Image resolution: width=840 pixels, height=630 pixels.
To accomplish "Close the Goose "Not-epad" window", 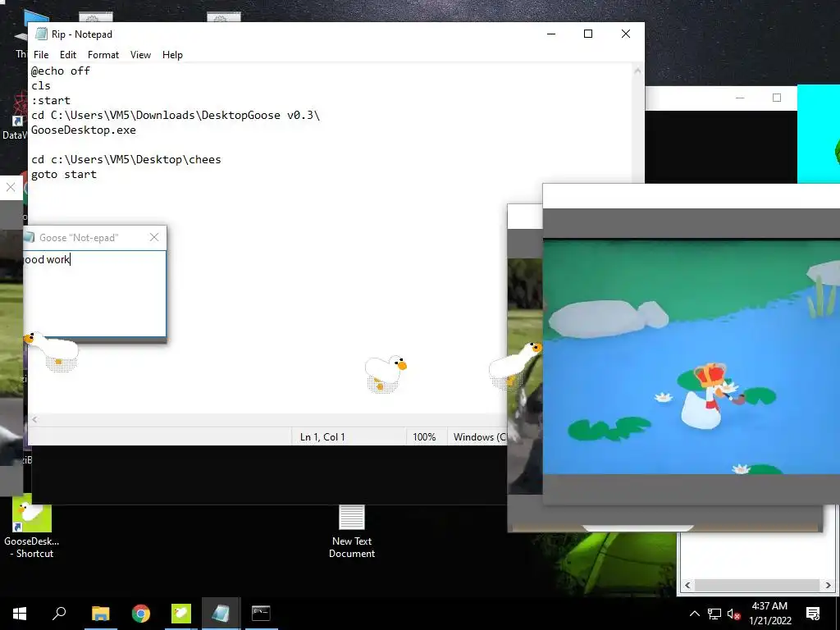I will pyautogui.click(x=154, y=237).
